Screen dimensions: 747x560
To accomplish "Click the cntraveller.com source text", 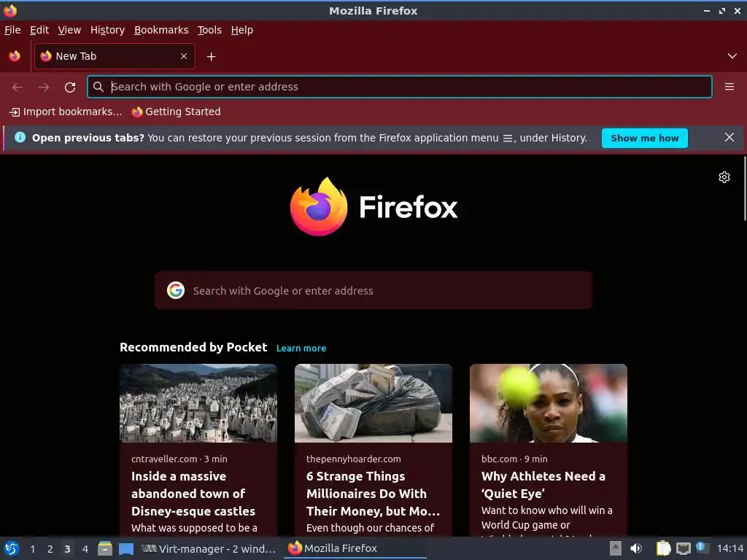I will coord(164,459).
